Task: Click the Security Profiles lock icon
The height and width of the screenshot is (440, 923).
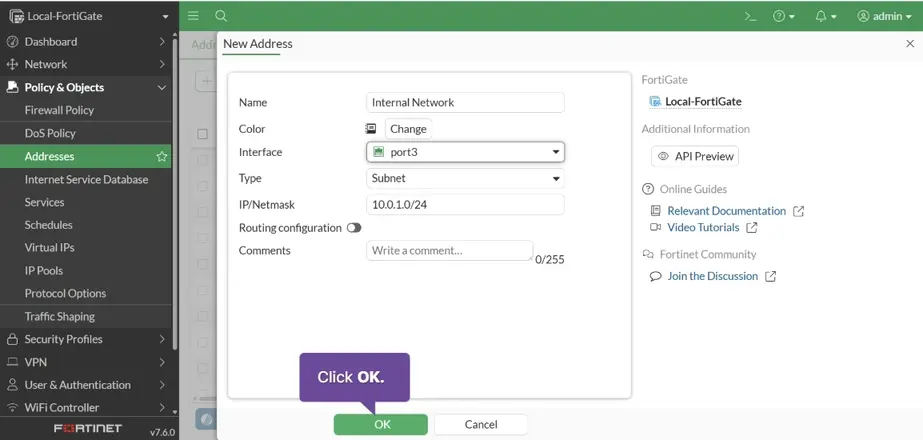Action: coord(12,339)
